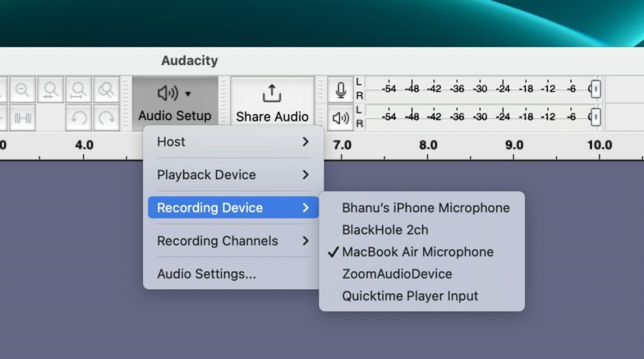Open Audio Settings… from the menu
Image resolution: width=644 pixels, height=359 pixels.
(233, 274)
